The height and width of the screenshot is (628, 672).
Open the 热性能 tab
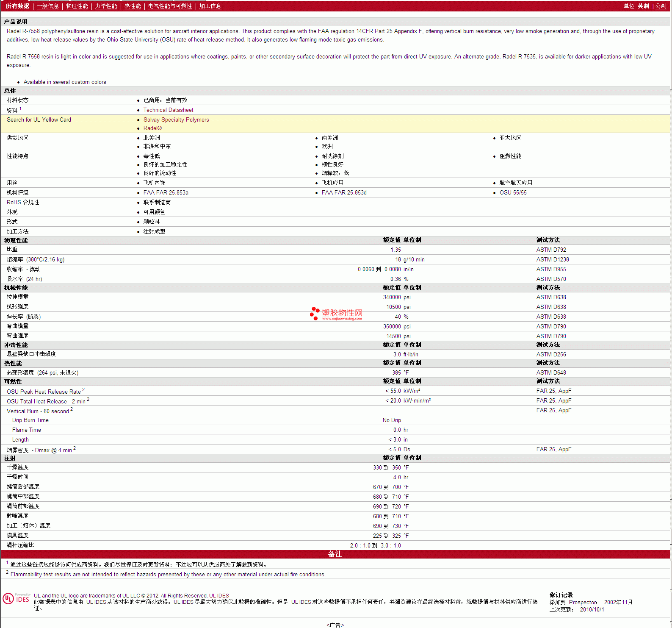[133, 6]
